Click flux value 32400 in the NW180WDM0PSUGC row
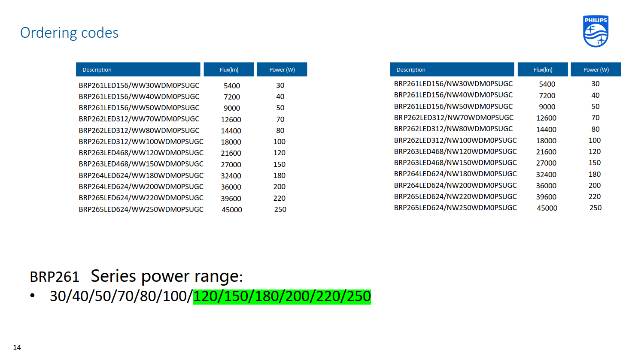The width and height of the screenshot is (644, 362). coord(546,175)
